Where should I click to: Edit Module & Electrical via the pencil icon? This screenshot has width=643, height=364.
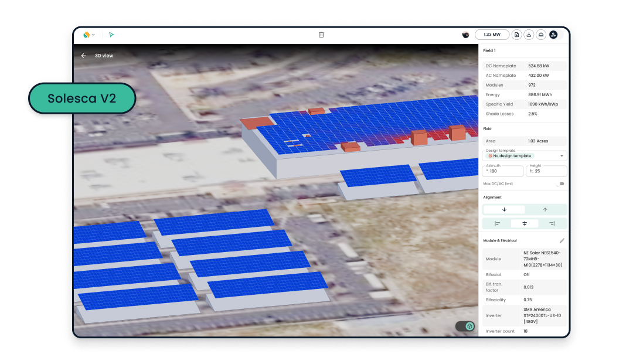click(x=562, y=240)
